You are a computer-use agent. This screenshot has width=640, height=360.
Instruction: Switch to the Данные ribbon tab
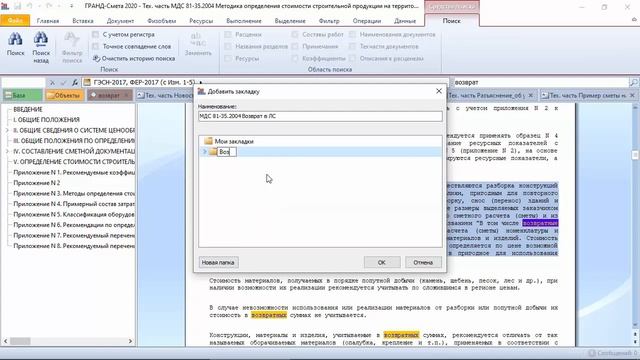(405, 21)
